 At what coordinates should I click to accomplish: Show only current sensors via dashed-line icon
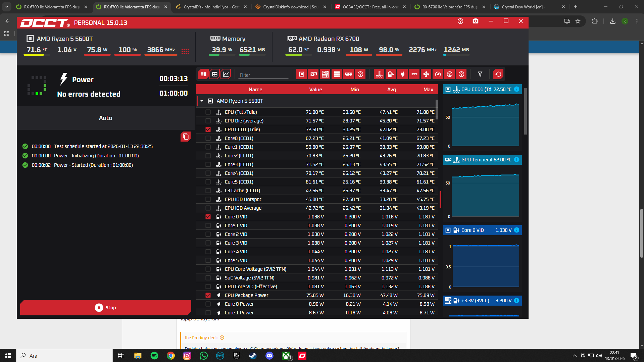click(x=414, y=74)
